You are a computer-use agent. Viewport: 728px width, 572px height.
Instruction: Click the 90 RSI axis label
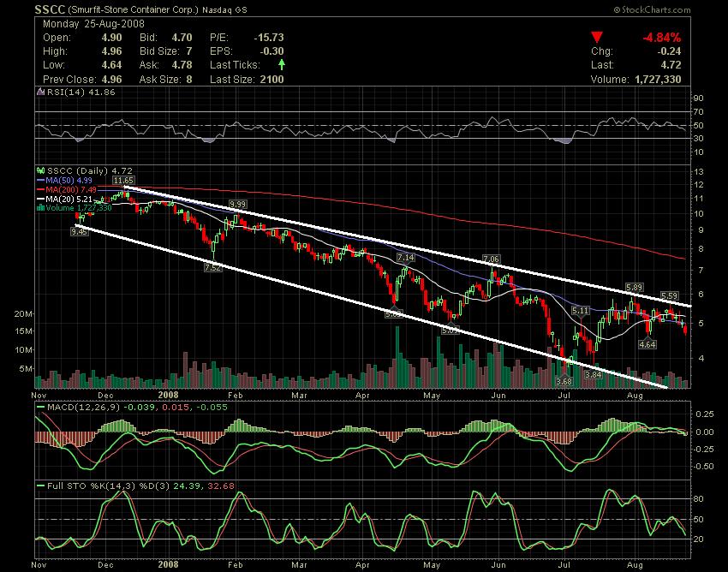coord(699,98)
